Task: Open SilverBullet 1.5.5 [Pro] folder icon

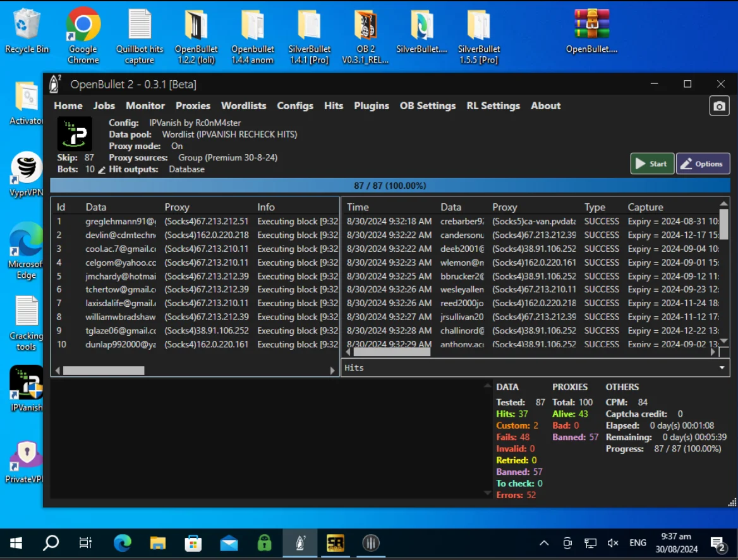Action: [x=479, y=37]
